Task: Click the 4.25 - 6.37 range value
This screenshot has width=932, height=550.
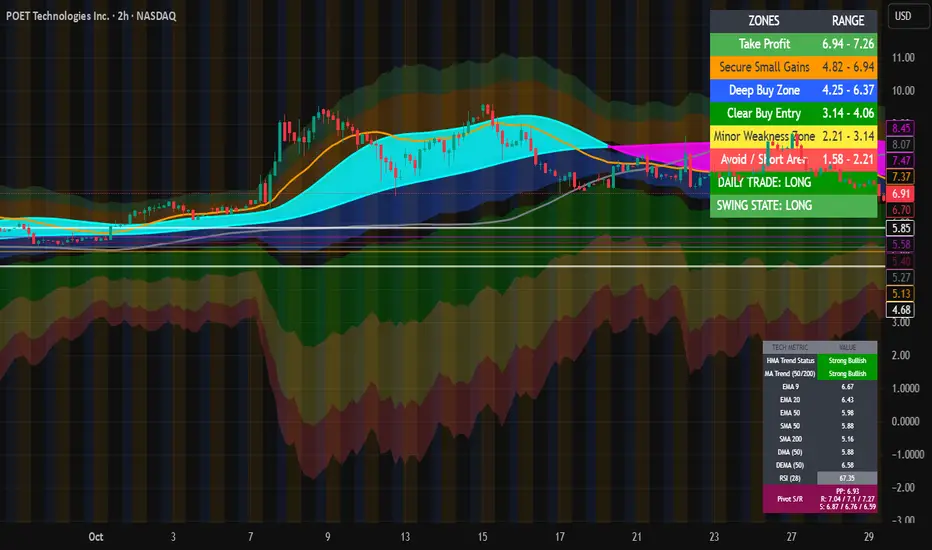Action: pyautogui.click(x=848, y=90)
